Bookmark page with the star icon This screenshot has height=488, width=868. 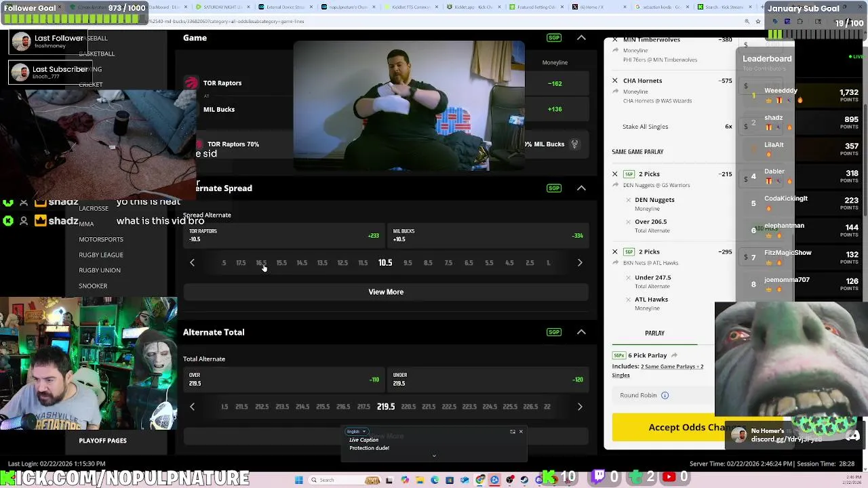(757, 22)
